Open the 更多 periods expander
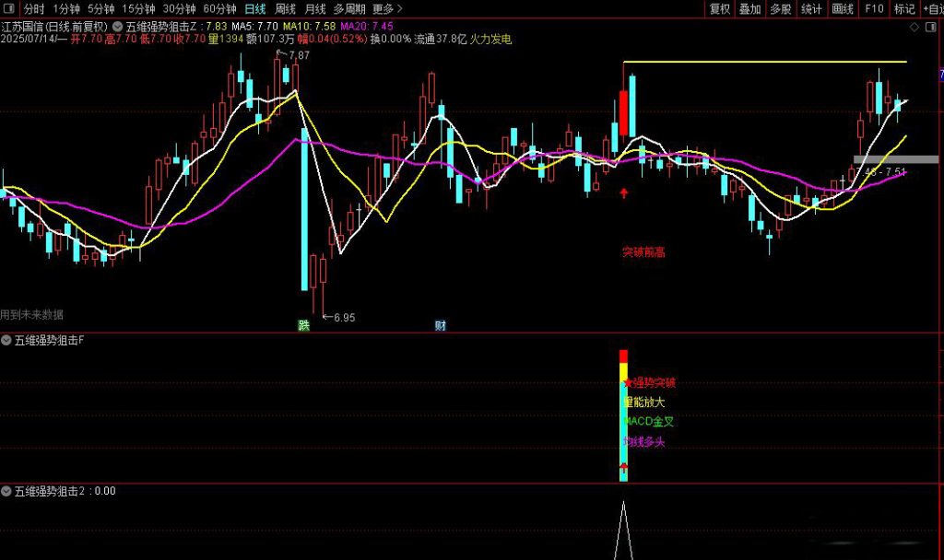Image resolution: width=944 pixels, height=560 pixels. pyautogui.click(x=388, y=8)
